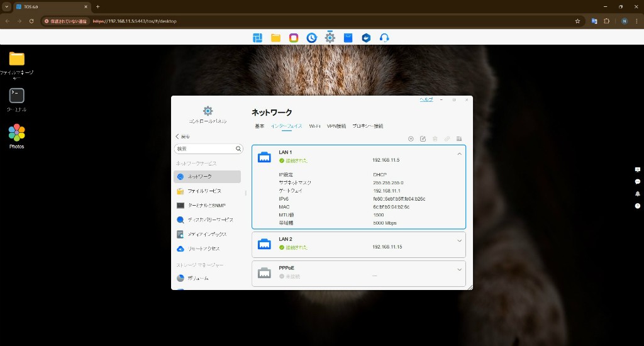Open the TOS desktop overview dock icon
The width and height of the screenshot is (644, 346).
[x=257, y=38]
